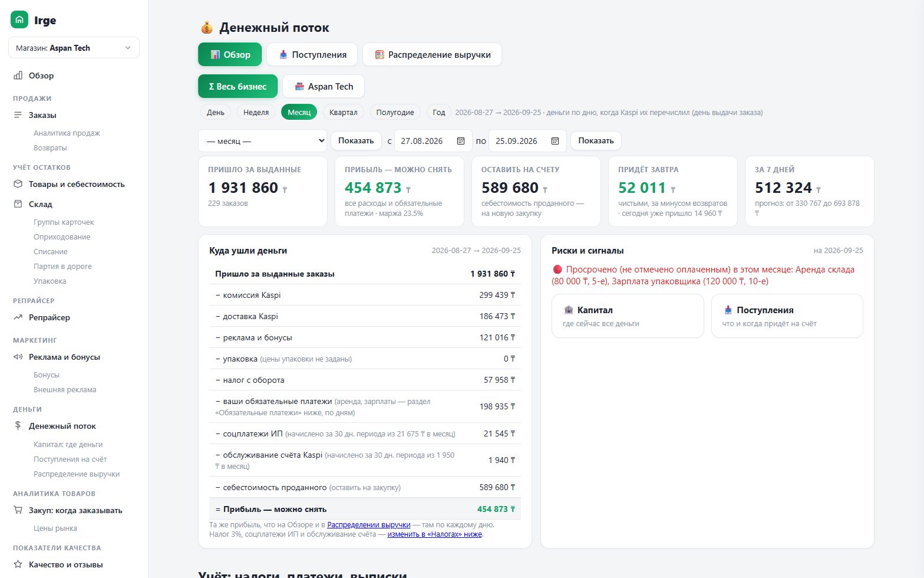This screenshot has height=578, width=924.
Task: Open the Обзор bar chart sidebar icon
Action: [x=18, y=75]
